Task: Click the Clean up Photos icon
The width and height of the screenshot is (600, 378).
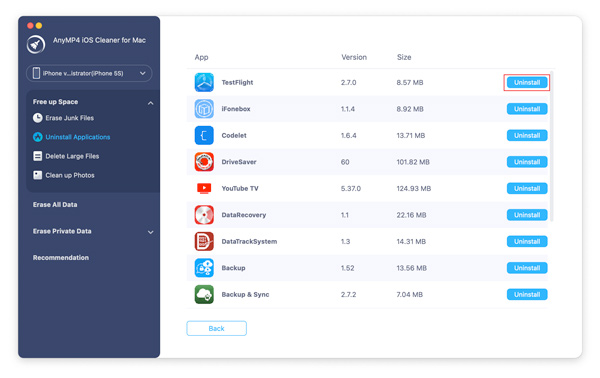Action: tap(38, 175)
